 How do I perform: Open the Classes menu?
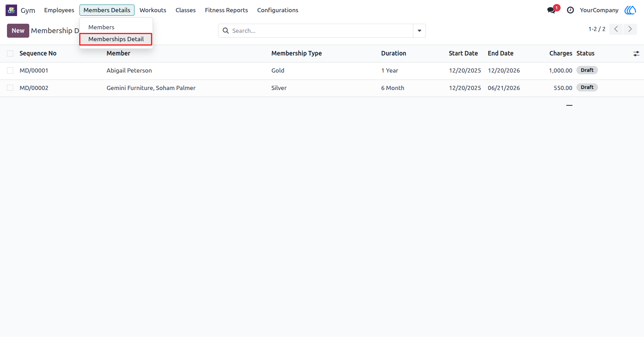click(186, 10)
